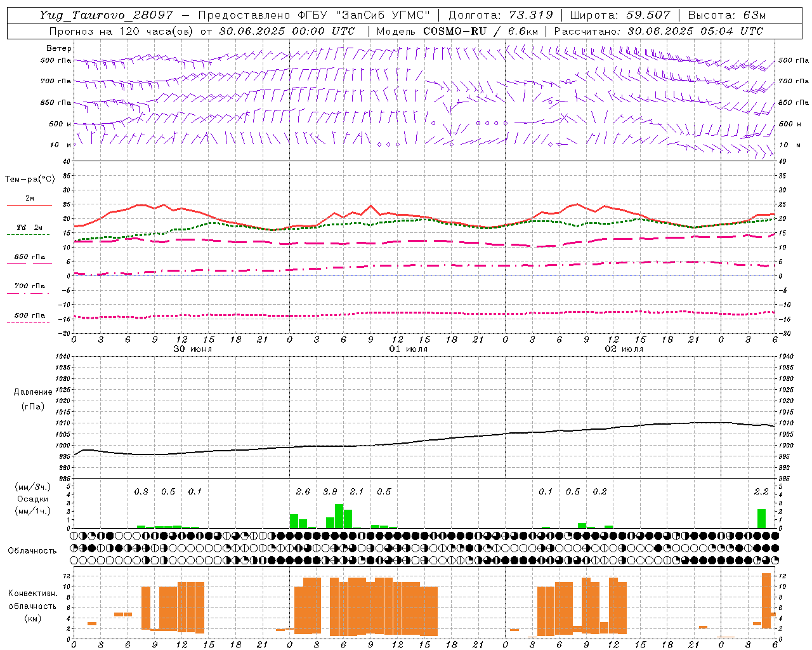Click the solid red 2м legend line
This screenshot has width=812, height=650.
(x=29, y=205)
